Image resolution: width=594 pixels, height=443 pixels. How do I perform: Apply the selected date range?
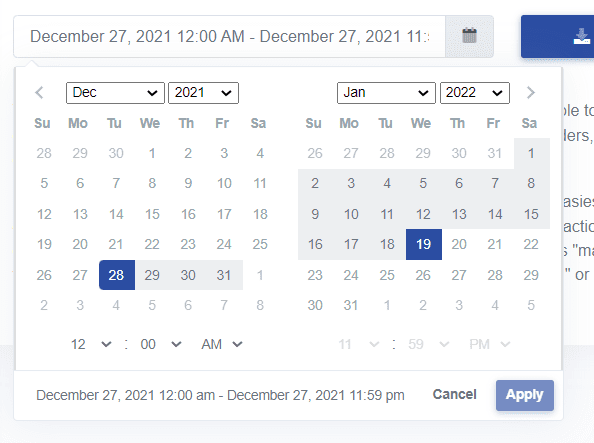click(525, 395)
